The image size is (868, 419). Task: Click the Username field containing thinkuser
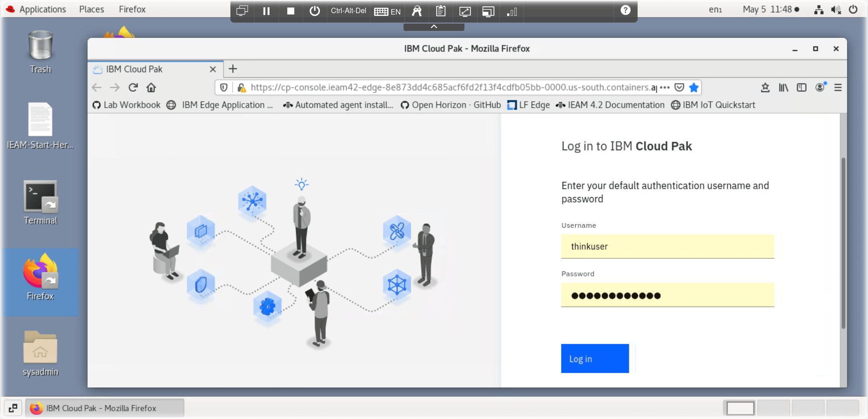click(x=668, y=246)
